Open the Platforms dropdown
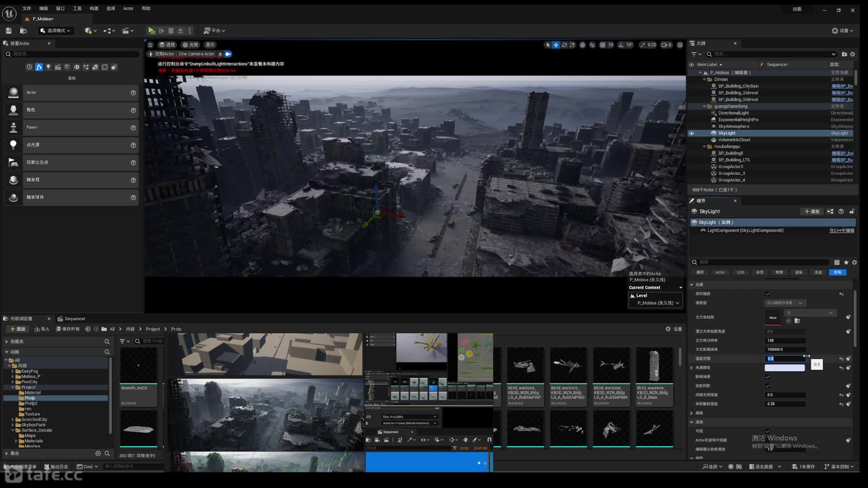The width and height of the screenshot is (868, 488). (x=214, y=31)
